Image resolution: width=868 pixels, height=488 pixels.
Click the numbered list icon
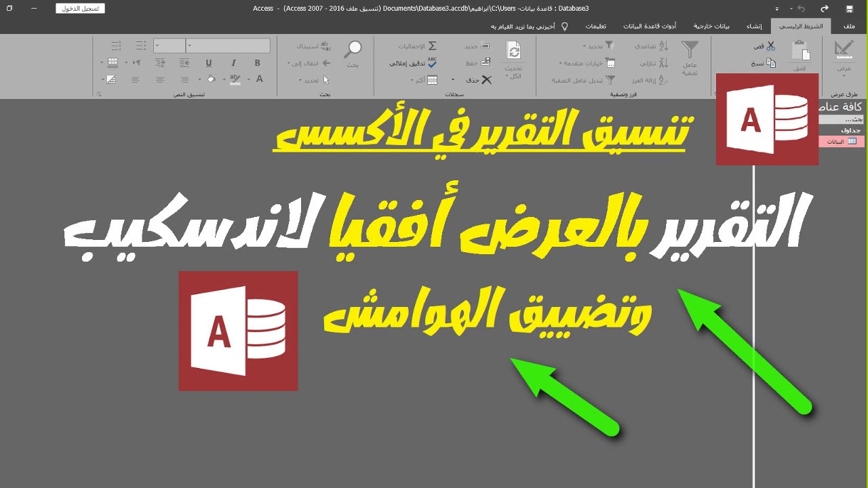click(116, 46)
